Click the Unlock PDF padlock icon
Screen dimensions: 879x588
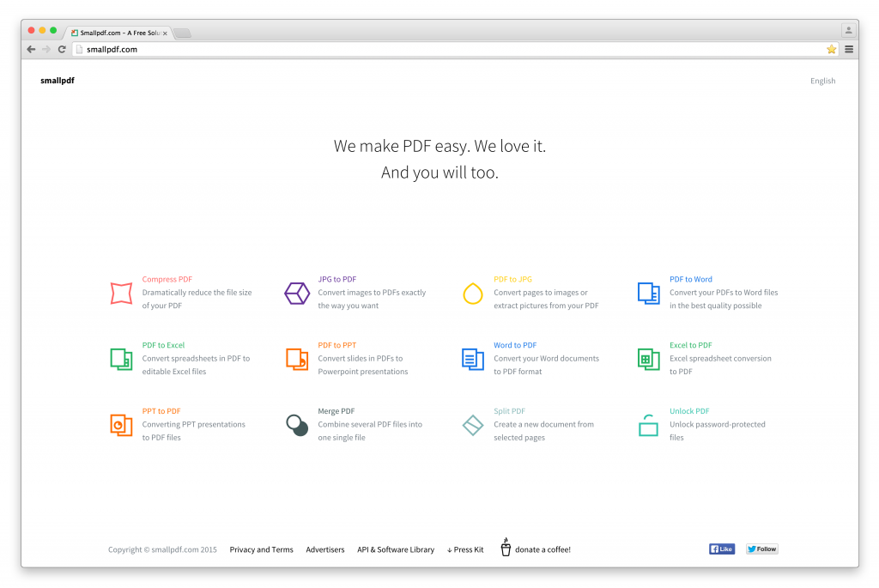tap(649, 425)
